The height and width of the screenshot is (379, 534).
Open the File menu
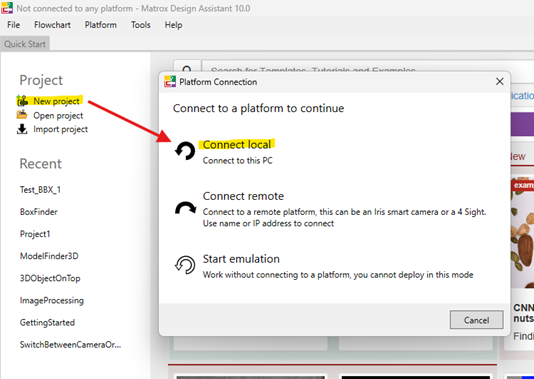pyautogui.click(x=13, y=25)
